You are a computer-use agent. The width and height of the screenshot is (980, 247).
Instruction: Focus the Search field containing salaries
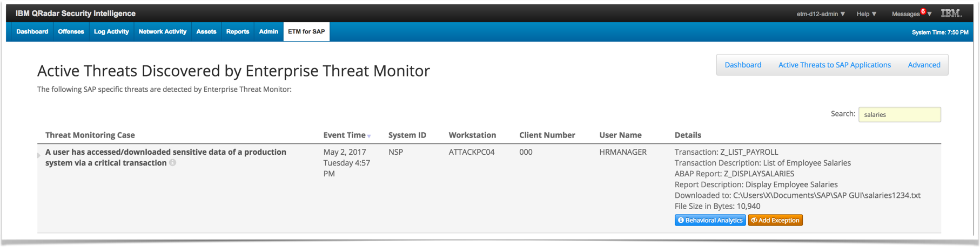coord(900,114)
